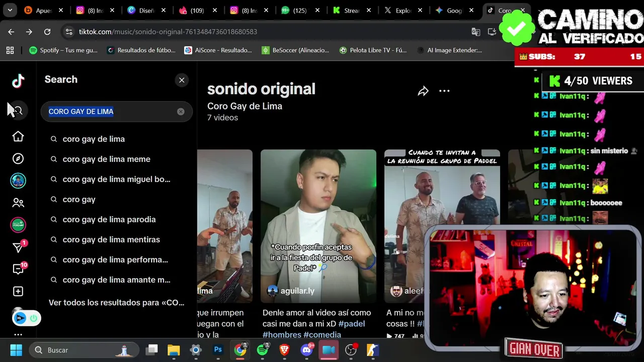Go forward in browser history
Screen dimensions: 644x362
coord(29,32)
